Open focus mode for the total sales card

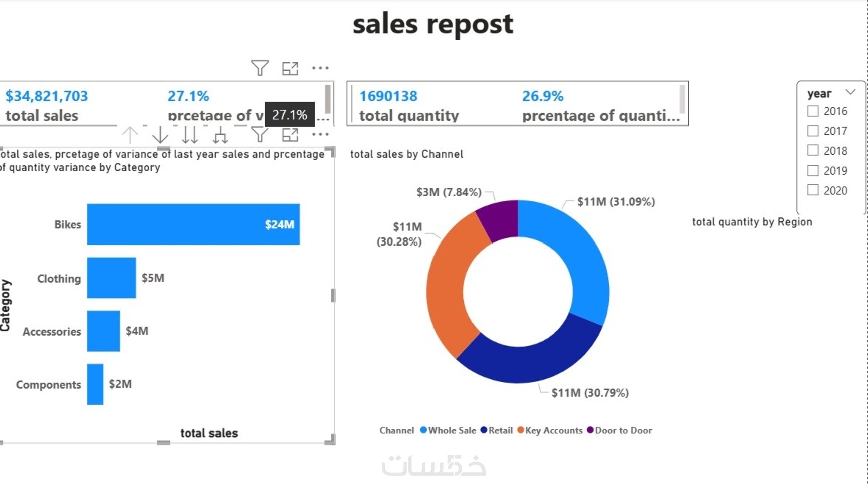tap(290, 68)
